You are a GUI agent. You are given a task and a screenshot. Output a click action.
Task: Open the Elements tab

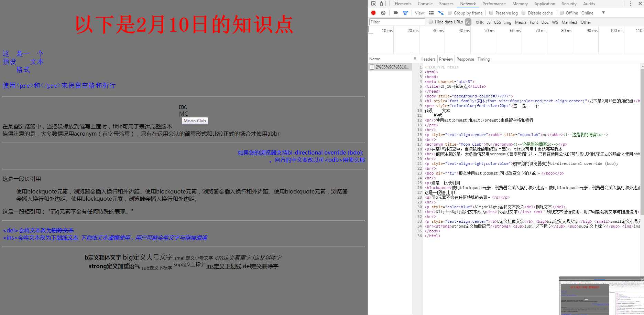pyautogui.click(x=403, y=4)
